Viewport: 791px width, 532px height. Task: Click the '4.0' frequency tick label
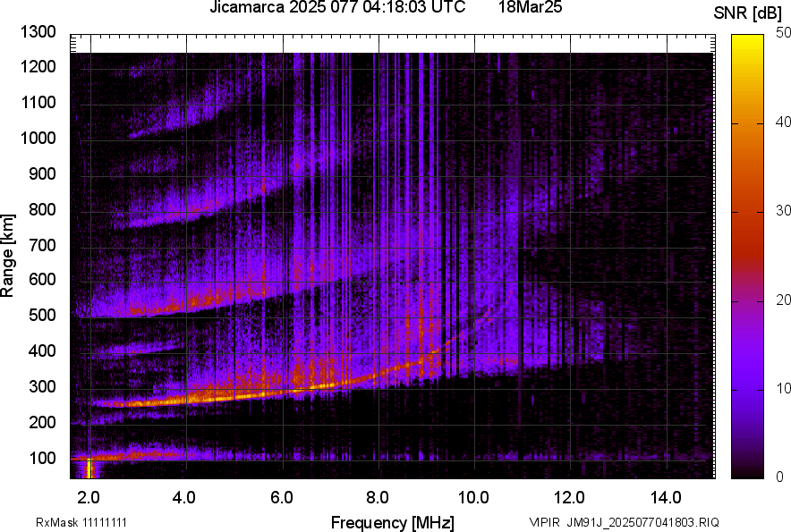coord(184,498)
